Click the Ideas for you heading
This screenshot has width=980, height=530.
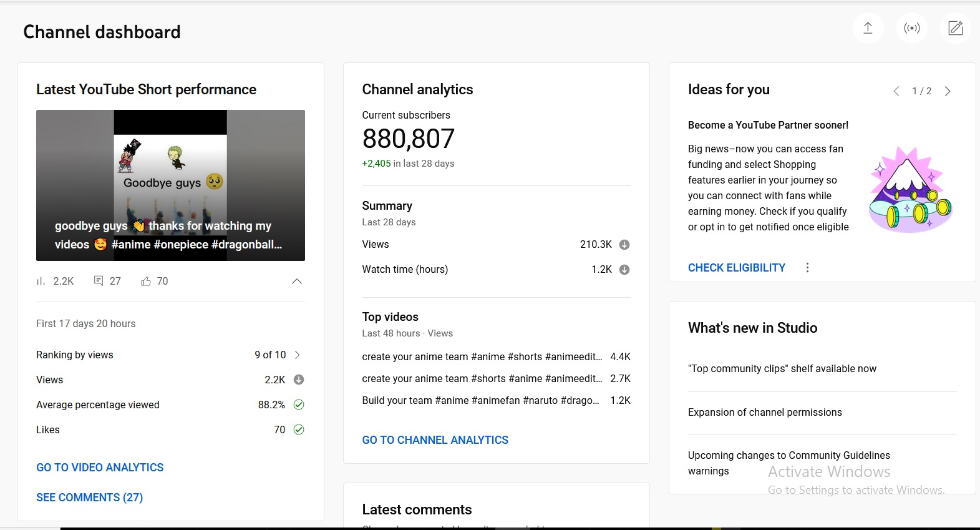point(729,90)
